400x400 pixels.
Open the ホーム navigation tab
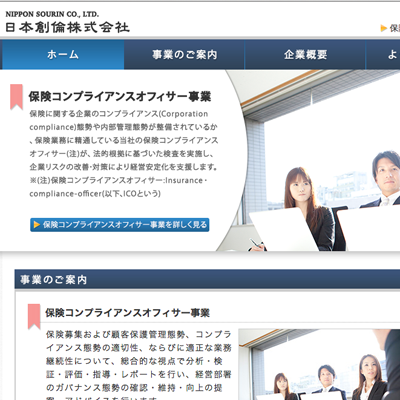pyautogui.click(x=63, y=55)
